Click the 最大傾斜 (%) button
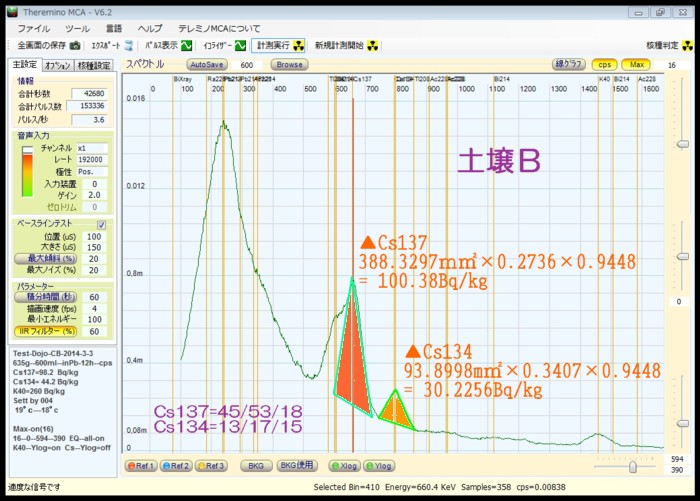The width and height of the screenshot is (700, 501). pyautogui.click(x=46, y=259)
